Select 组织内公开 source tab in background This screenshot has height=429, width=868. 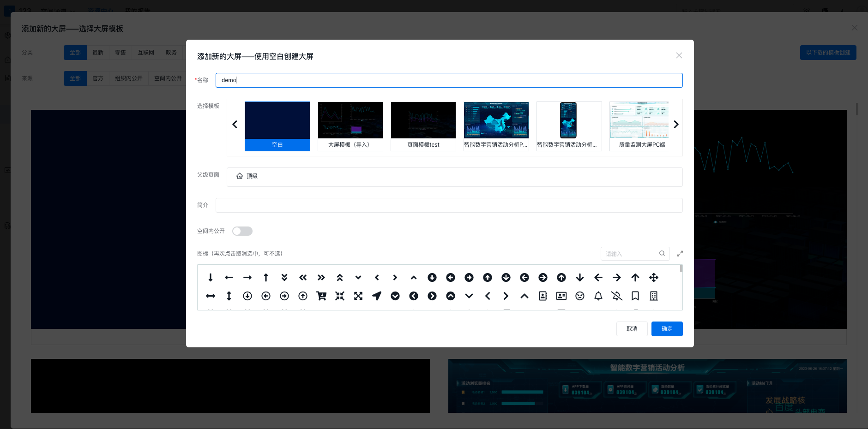click(129, 78)
